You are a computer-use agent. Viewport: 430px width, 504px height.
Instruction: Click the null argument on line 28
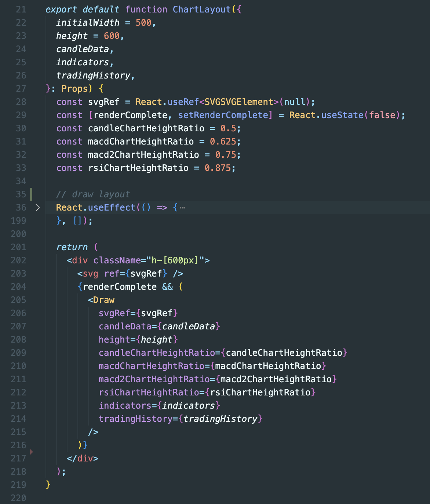click(295, 102)
